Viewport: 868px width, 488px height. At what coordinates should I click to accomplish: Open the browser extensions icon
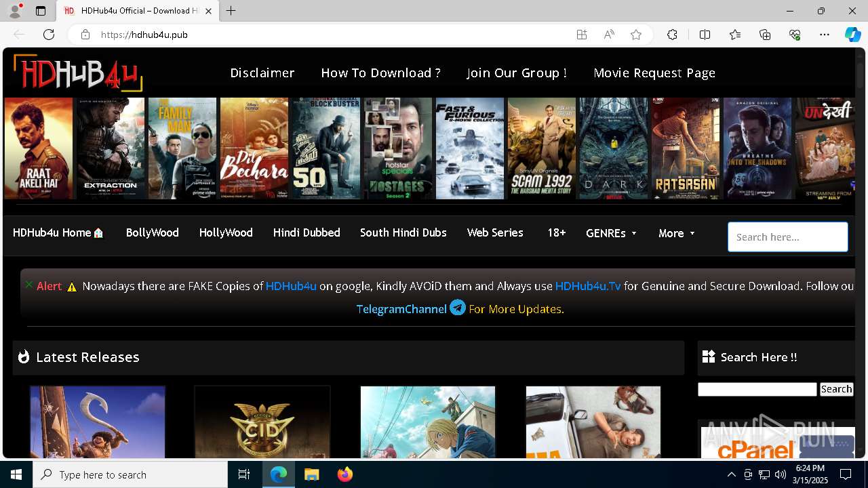(672, 35)
